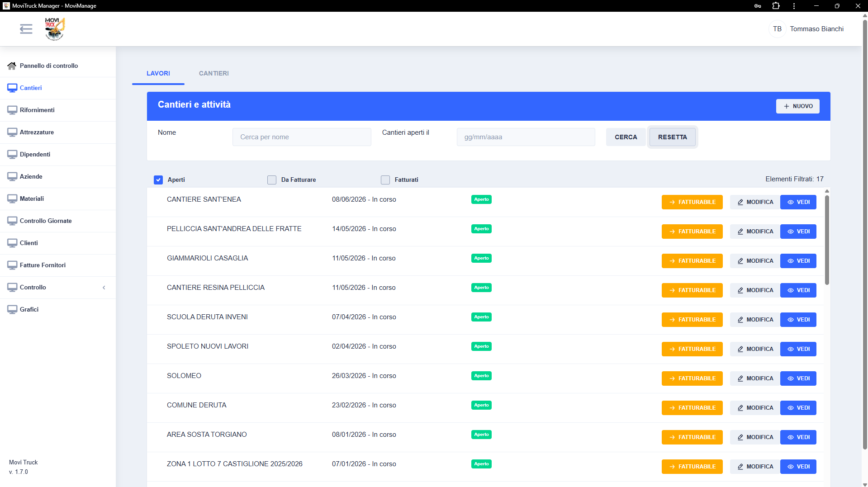
Task: Click MODIFICA for SPOLETO NUOVI LAVORI
Action: click(755, 349)
